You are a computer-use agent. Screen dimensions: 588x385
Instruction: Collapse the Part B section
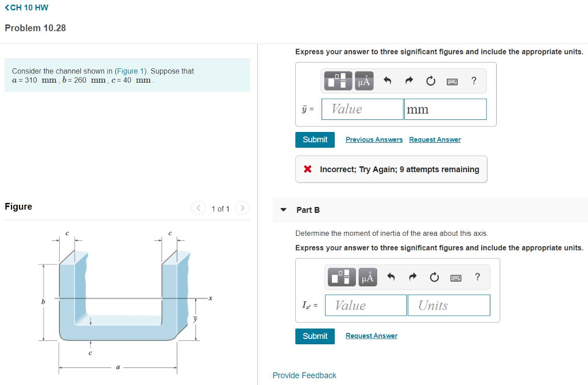283,209
